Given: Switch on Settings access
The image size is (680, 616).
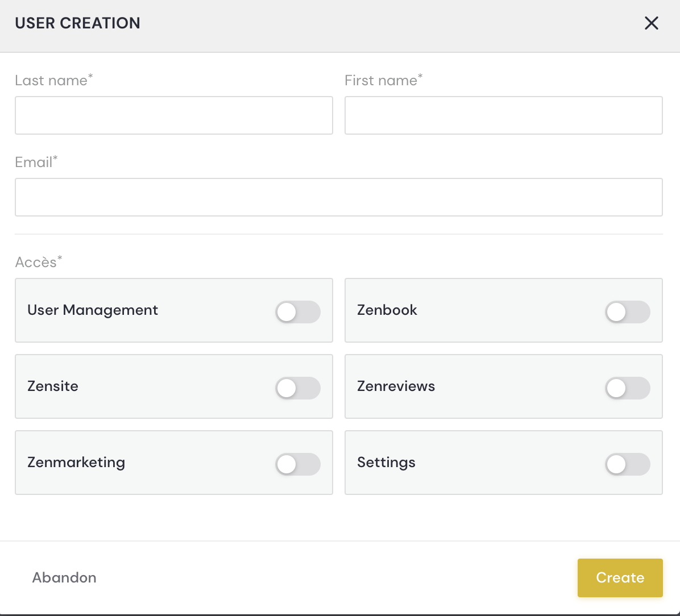Looking at the screenshot, I should click(x=627, y=464).
